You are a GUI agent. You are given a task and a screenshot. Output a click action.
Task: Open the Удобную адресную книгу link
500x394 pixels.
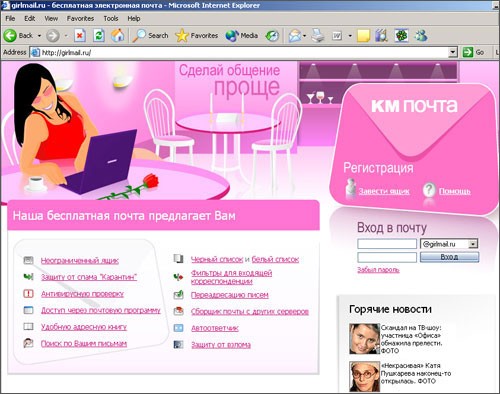click(x=84, y=327)
